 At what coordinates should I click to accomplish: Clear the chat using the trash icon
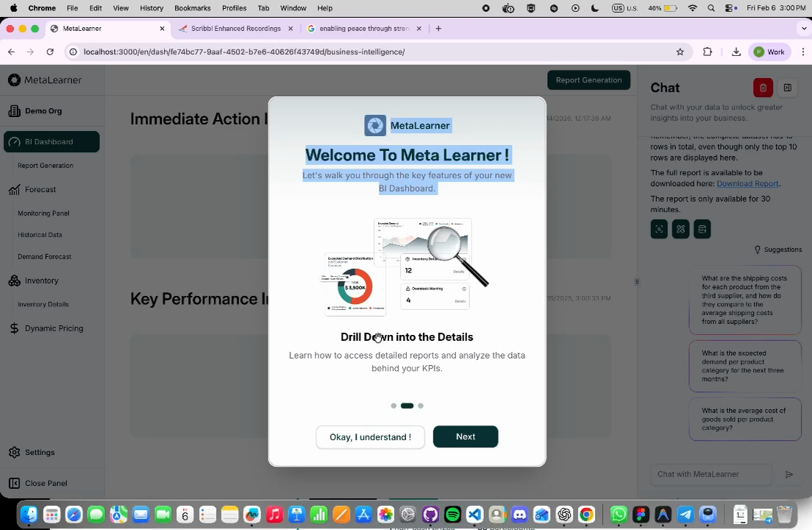[763, 88]
